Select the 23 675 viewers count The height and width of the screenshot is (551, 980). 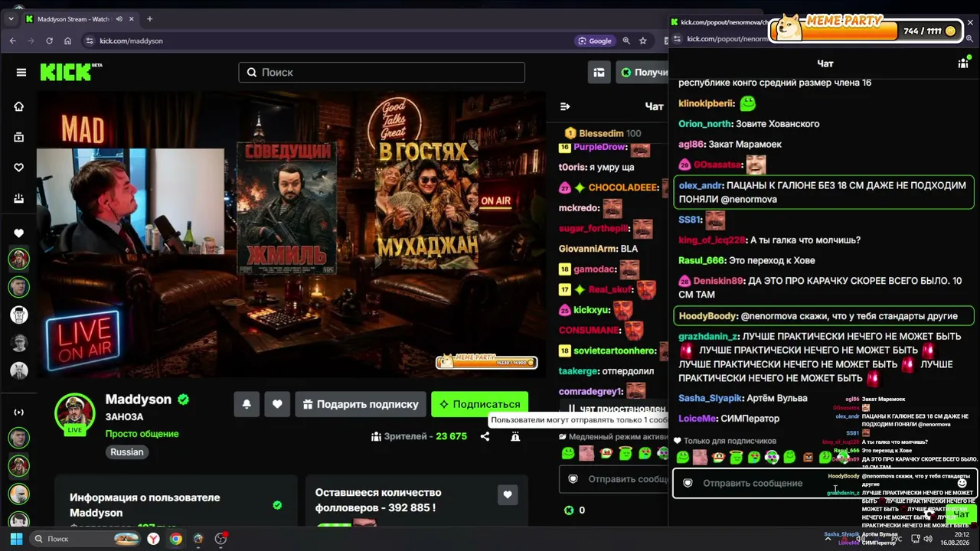coord(451,436)
